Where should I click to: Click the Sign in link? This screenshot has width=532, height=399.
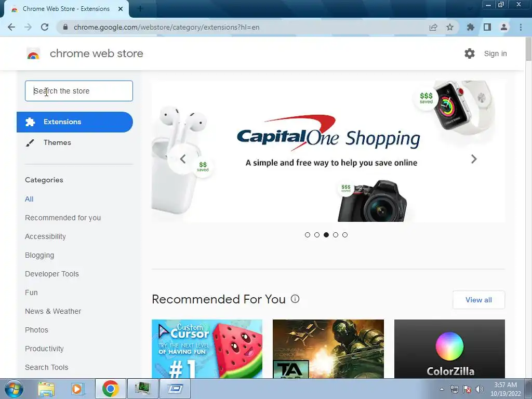(x=495, y=54)
